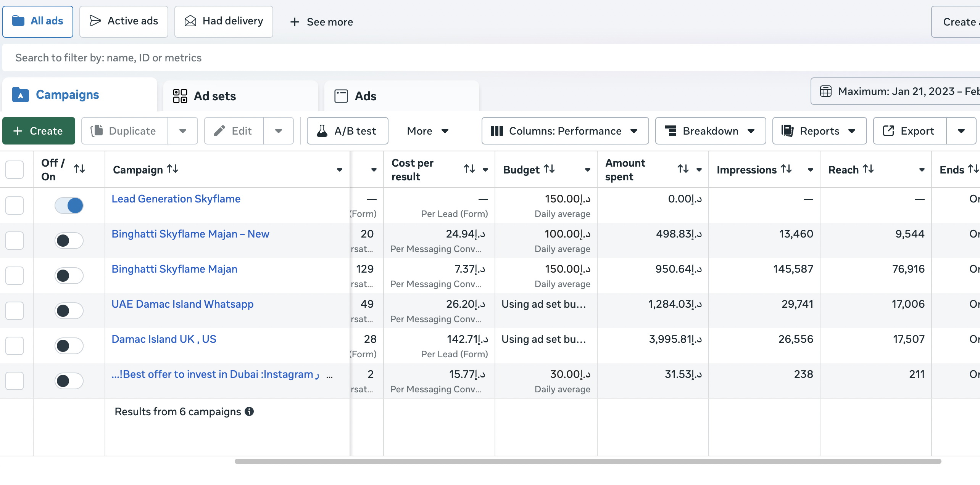980x485 pixels.
Task: Open the Columns: Performance dropdown
Action: click(x=565, y=131)
